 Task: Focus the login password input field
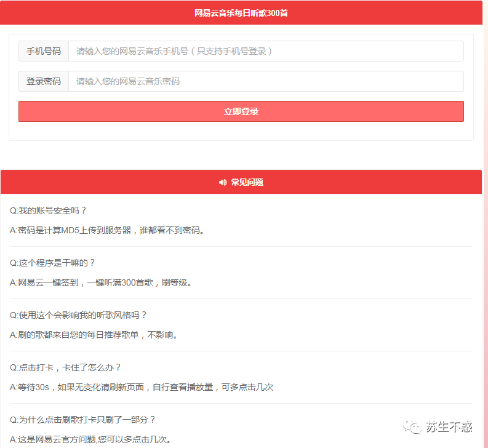click(266, 81)
